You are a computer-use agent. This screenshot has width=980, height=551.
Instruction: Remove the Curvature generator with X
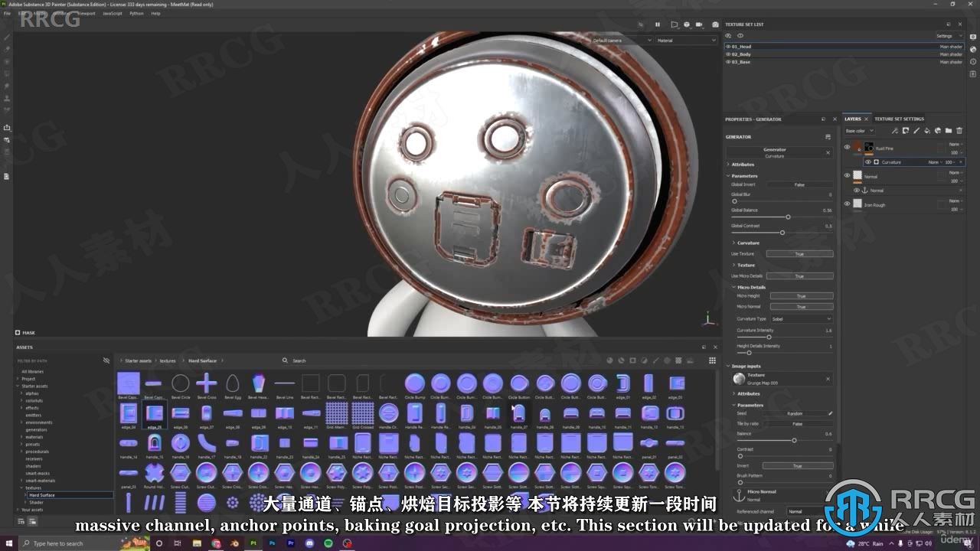[x=828, y=152]
